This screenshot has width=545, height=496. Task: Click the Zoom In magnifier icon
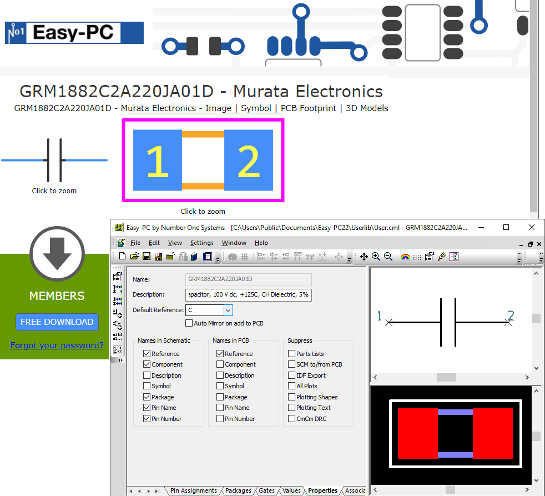click(376, 257)
